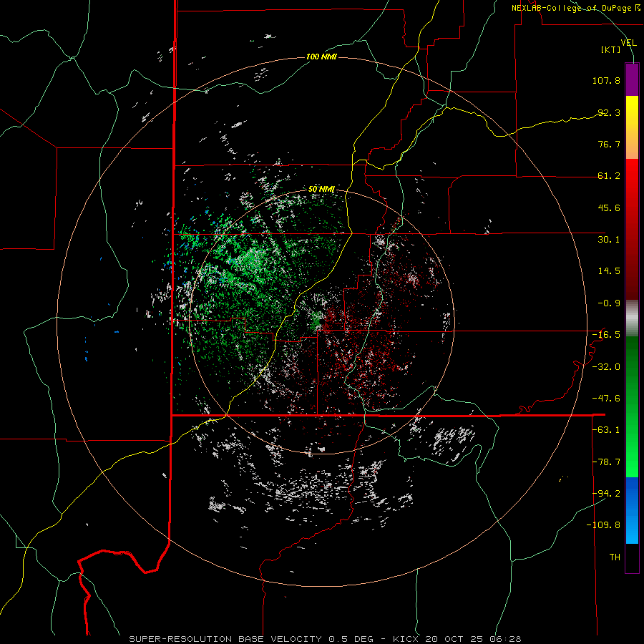Click the -94.2 legend value
The height and width of the screenshot is (644, 644).
tap(606, 494)
